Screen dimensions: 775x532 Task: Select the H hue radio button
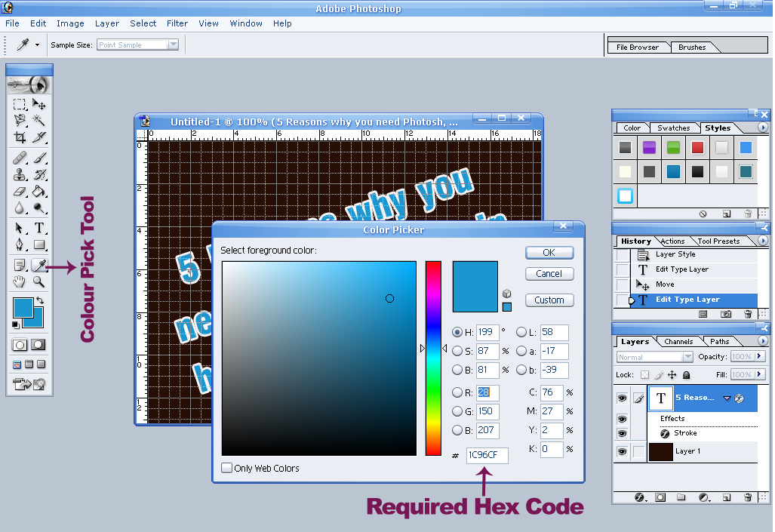(x=457, y=332)
